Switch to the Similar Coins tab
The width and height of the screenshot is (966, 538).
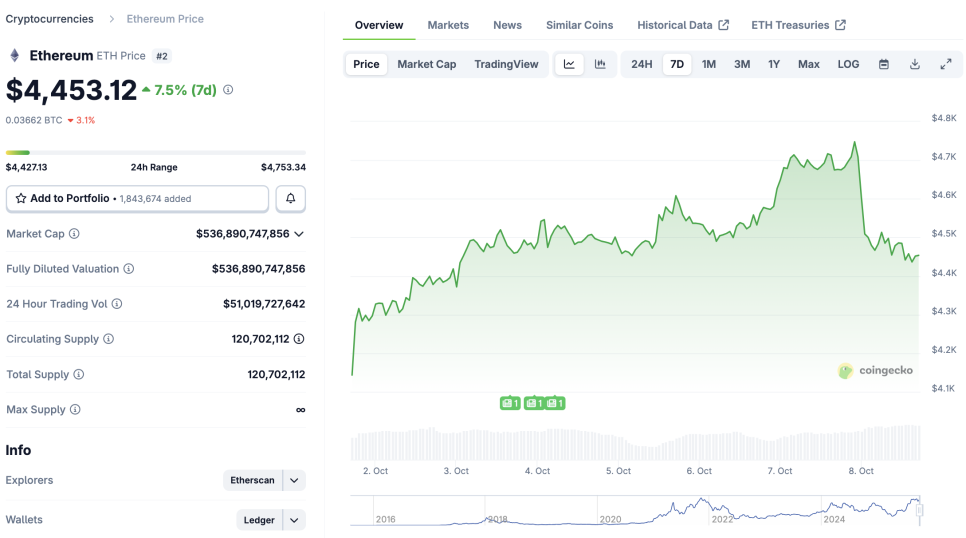click(579, 25)
